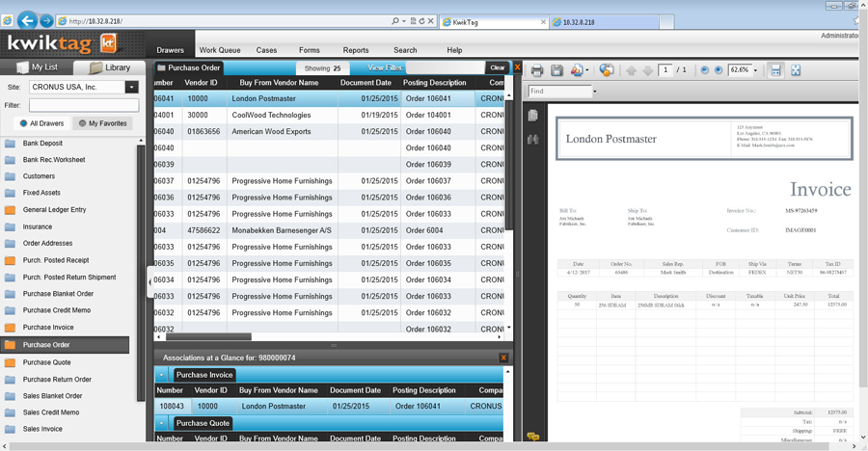Open the Cases menu
This screenshot has width=868, height=451.
point(266,50)
